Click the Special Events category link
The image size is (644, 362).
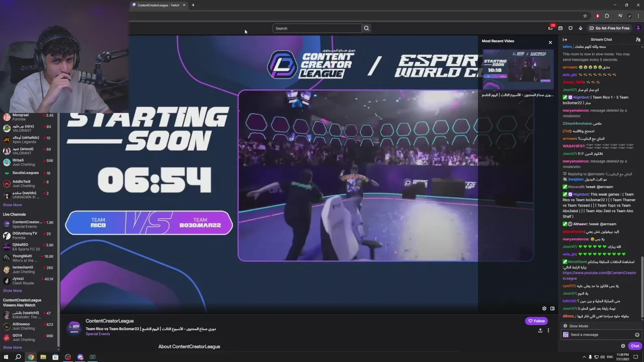98,334
